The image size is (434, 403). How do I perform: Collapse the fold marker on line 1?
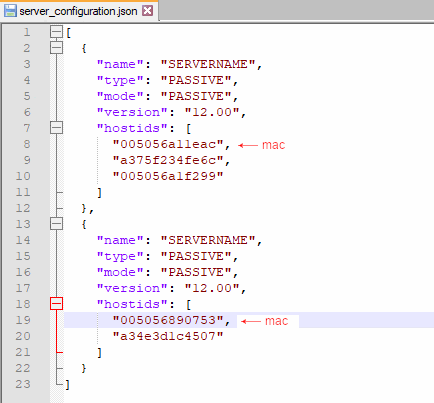[56, 32]
